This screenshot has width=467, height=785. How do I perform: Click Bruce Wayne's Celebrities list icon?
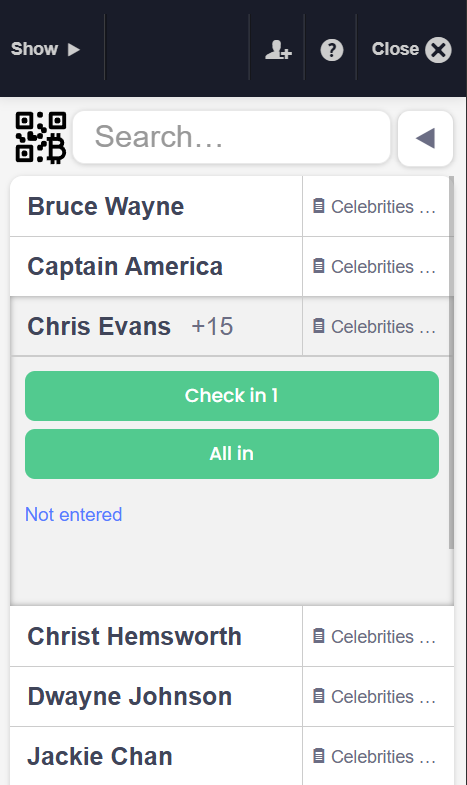(x=319, y=206)
